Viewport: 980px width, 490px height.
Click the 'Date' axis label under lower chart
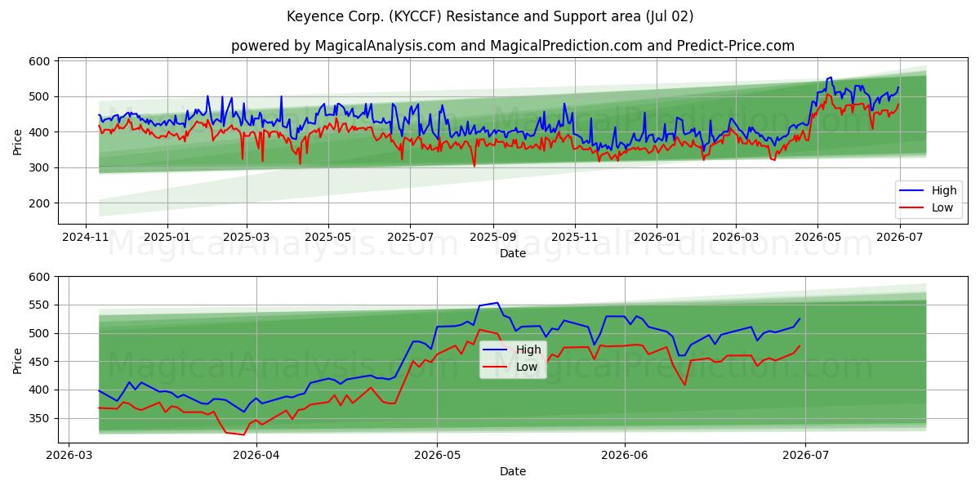(513, 471)
